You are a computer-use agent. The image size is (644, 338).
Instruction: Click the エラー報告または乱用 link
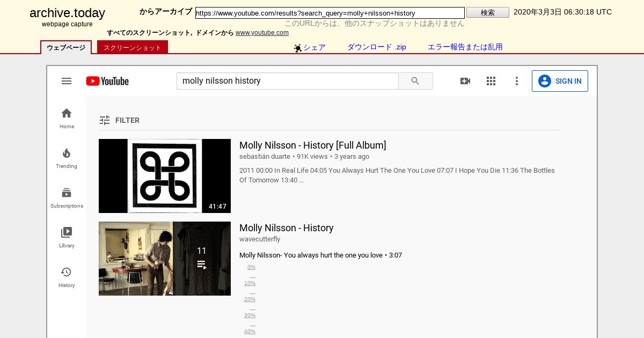point(465,47)
